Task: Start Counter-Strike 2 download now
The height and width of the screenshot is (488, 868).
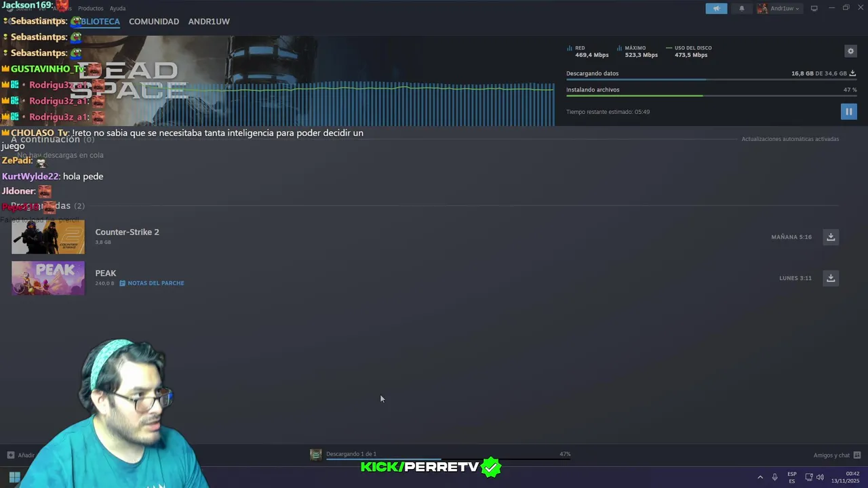Action: 831,237
